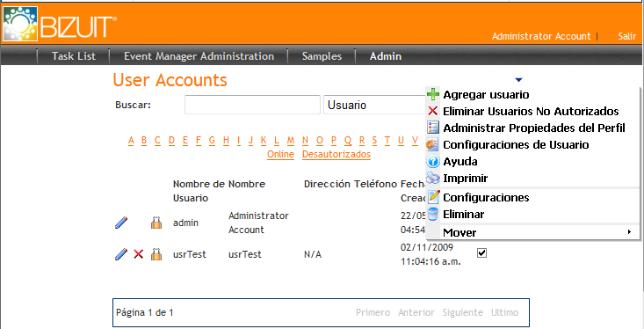The image size is (644, 329).
Task: Click the pencil edit icon for admin
Action: 121,223
